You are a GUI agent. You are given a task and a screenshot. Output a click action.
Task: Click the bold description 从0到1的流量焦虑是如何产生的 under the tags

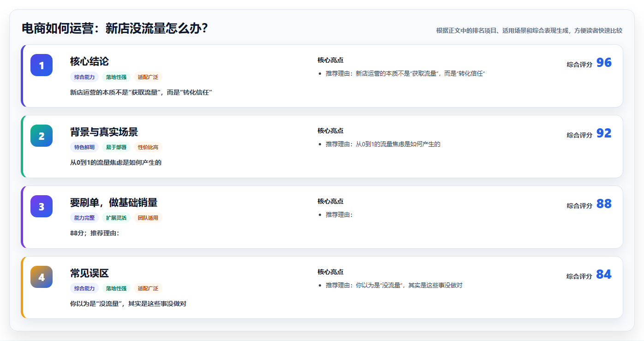pyautogui.click(x=116, y=163)
